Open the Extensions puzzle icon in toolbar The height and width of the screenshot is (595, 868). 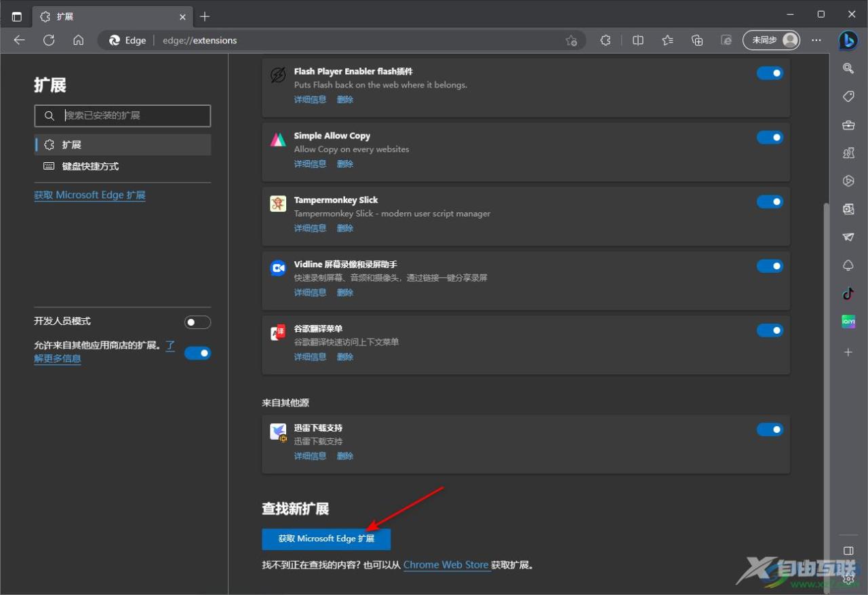(606, 40)
